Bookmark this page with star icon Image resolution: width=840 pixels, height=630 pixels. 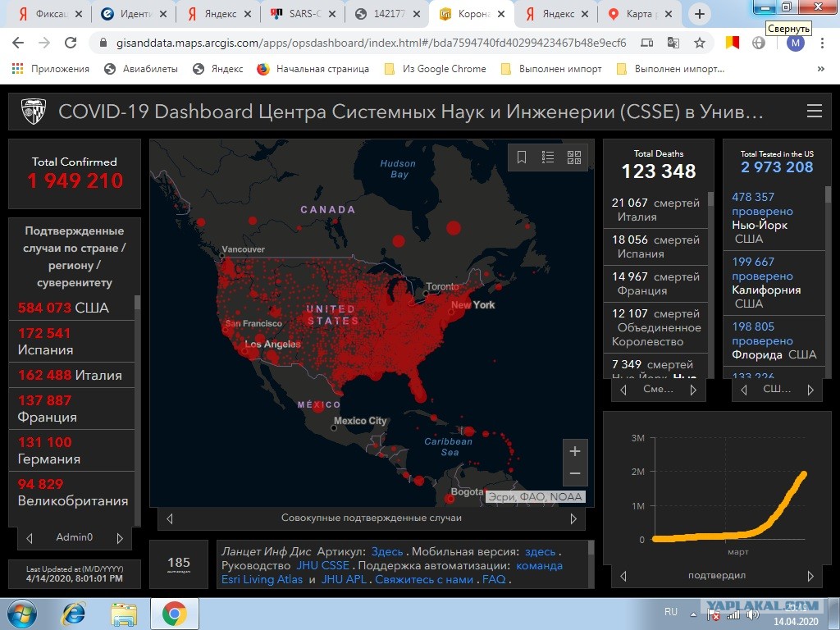coord(699,43)
